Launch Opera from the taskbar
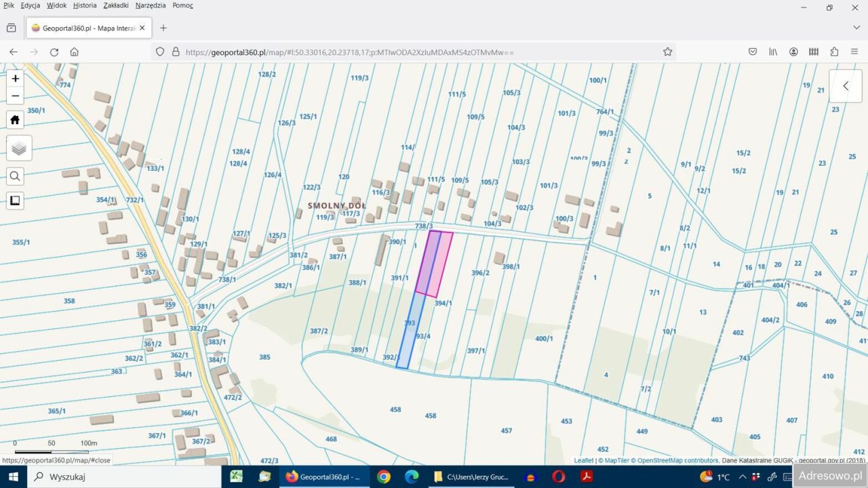Image resolution: width=868 pixels, height=488 pixels. click(x=559, y=476)
